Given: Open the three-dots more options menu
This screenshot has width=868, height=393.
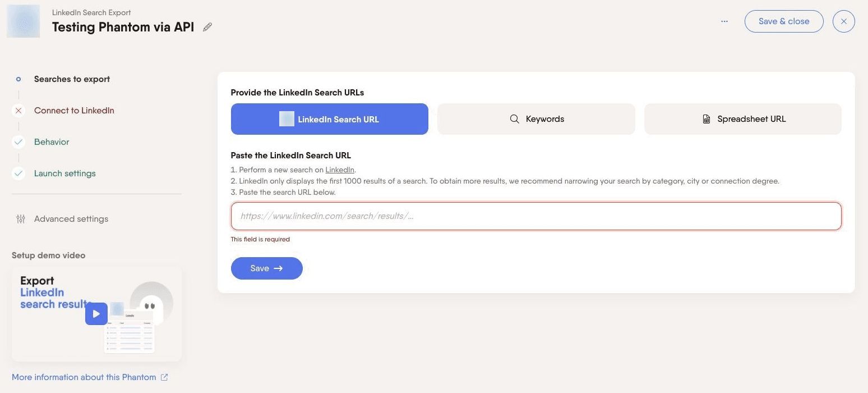Looking at the screenshot, I should (724, 21).
